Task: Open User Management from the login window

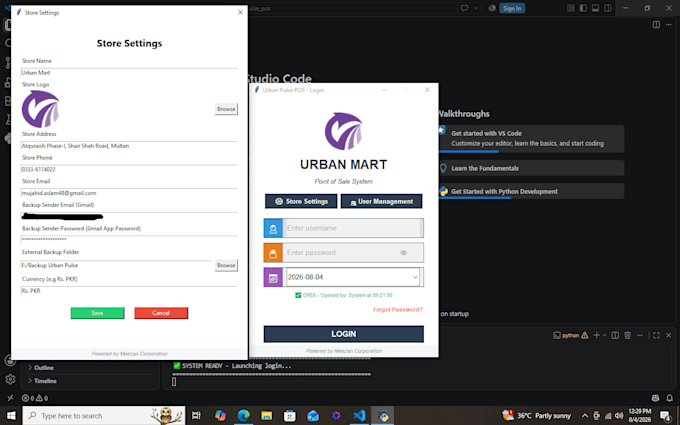Action: (381, 201)
